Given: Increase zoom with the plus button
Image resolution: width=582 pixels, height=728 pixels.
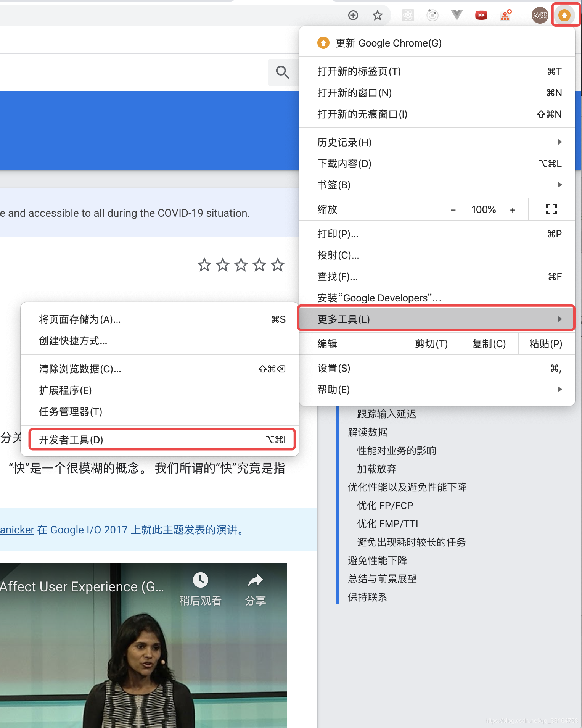Looking at the screenshot, I should (513, 209).
